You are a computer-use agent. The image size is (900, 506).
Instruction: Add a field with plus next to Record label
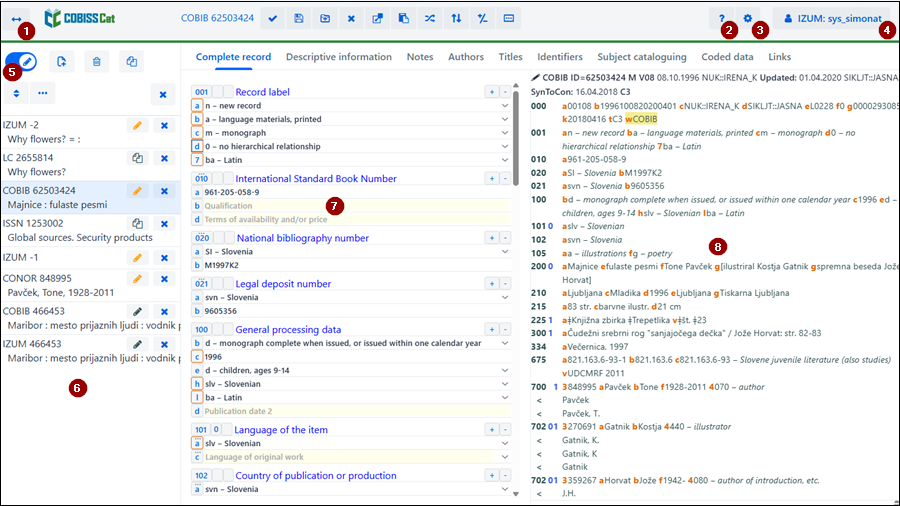point(492,92)
